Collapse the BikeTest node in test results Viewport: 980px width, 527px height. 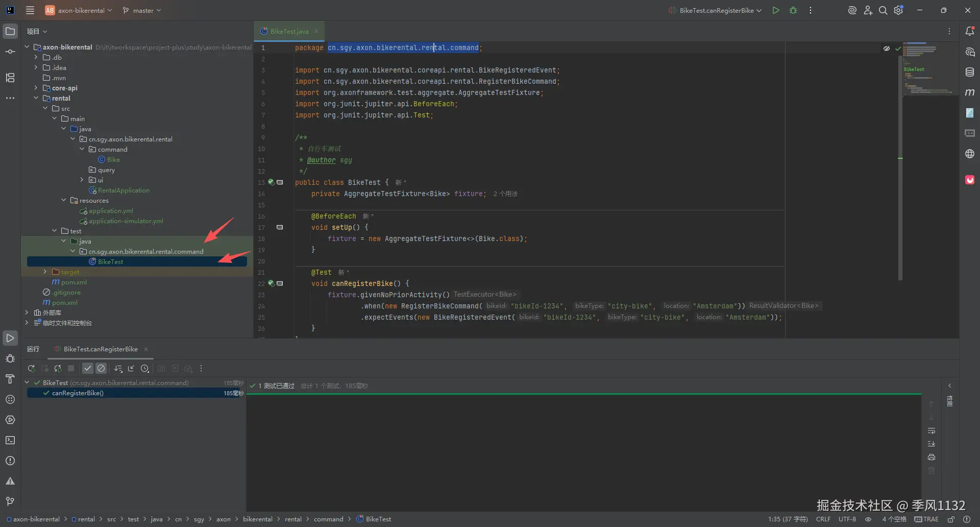(x=27, y=382)
